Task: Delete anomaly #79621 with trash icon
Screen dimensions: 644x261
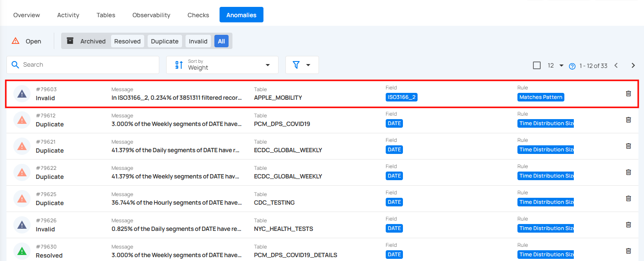Action: click(x=628, y=146)
